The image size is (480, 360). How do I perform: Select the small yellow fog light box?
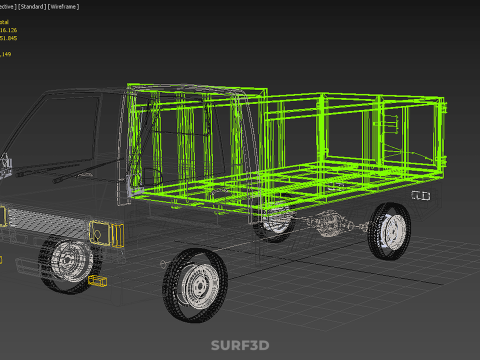98,281
